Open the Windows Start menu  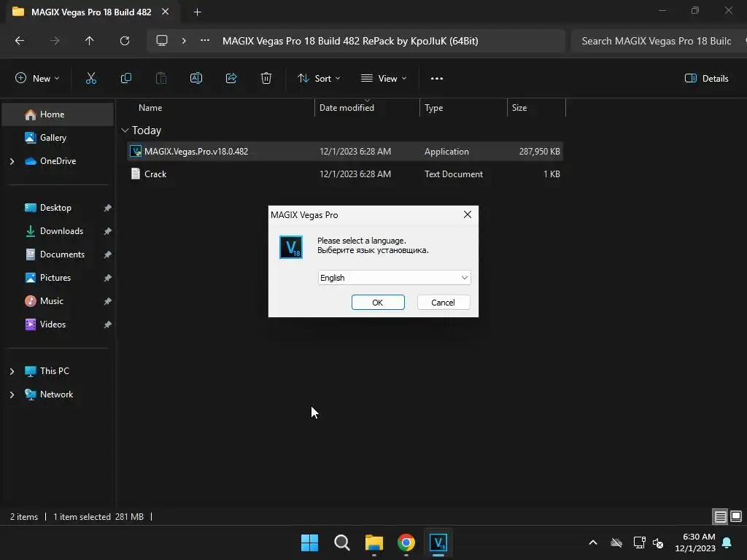tap(309, 542)
